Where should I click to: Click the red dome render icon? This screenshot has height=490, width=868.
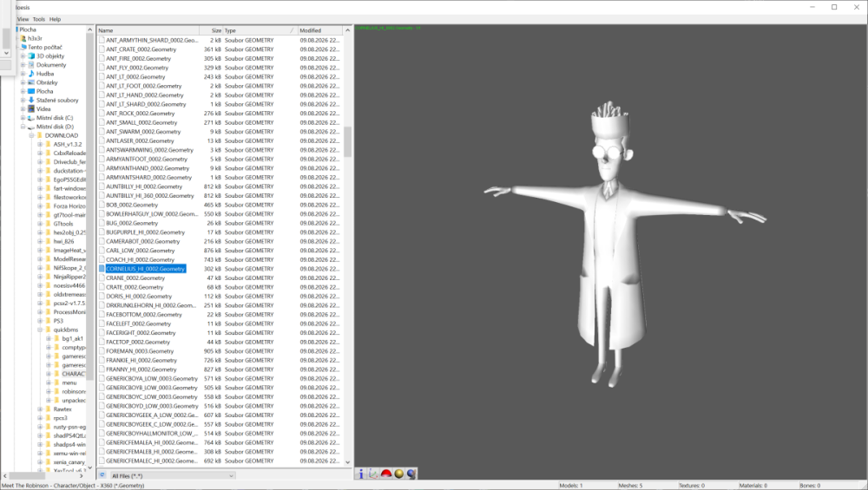pos(386,474)
